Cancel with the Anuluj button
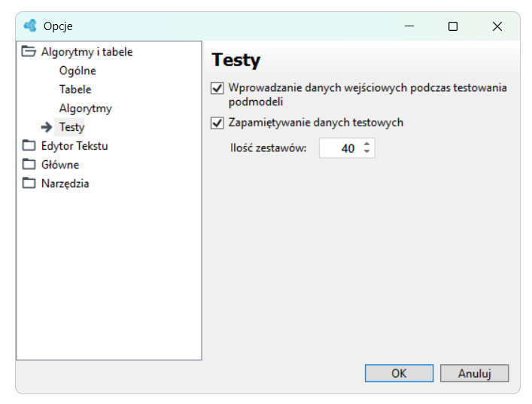Screen dimensions: 532x404 point(474,373)
